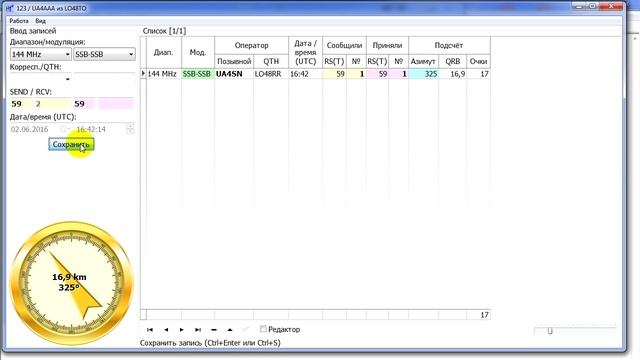640x360 pixels.
Task: Open the Вид menu
Action: (x=40, y=21)
